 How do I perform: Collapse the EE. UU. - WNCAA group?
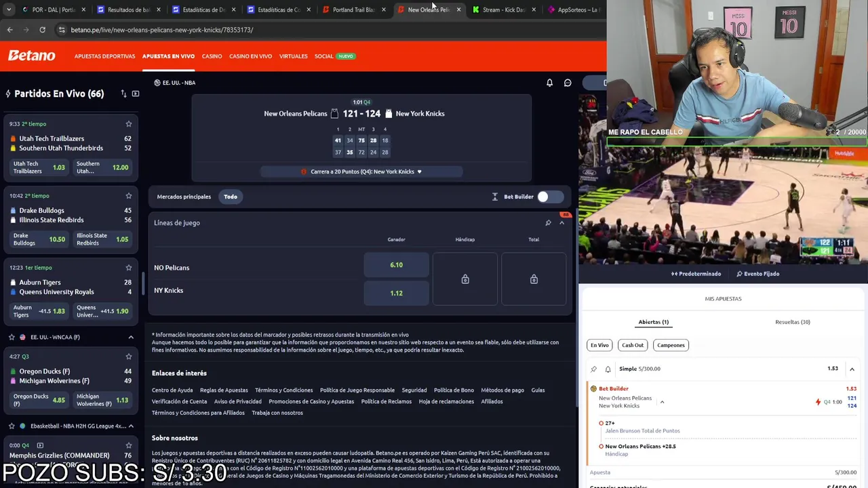click(131, 337)
